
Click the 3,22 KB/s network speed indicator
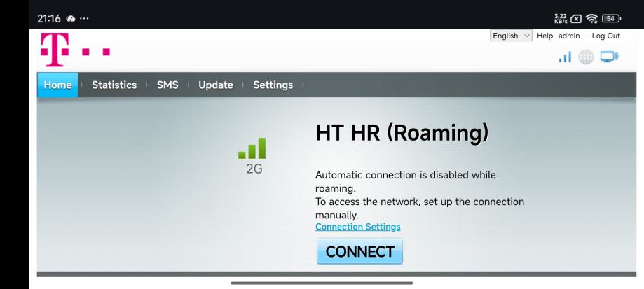coord(560,18)
